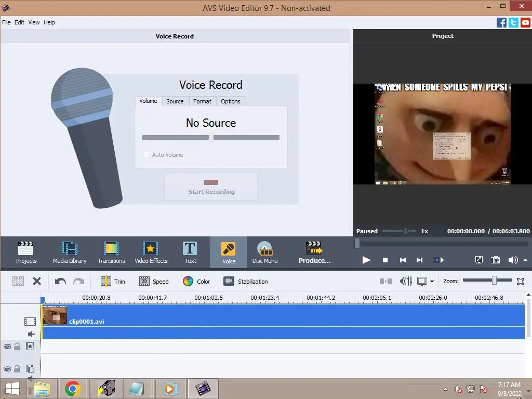532x399 pixels.
Task: Open Video Effects panel
Action: click(x=151, y=252)
